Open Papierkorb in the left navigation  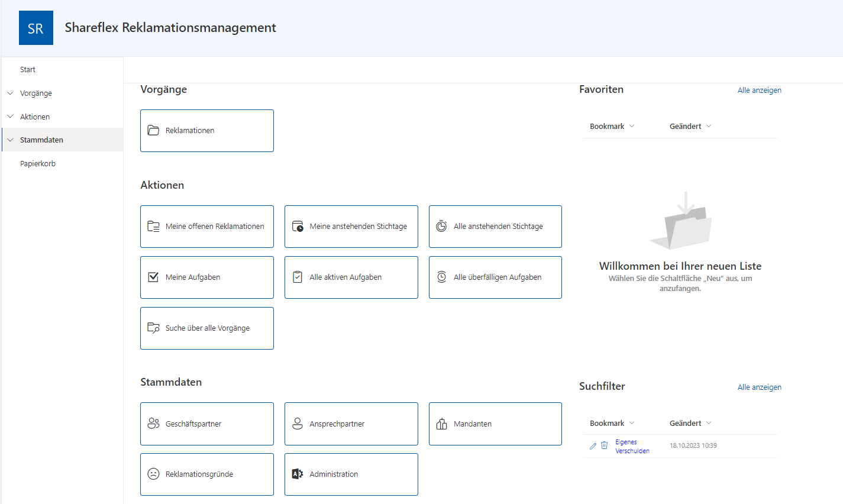tap(38, 164)
